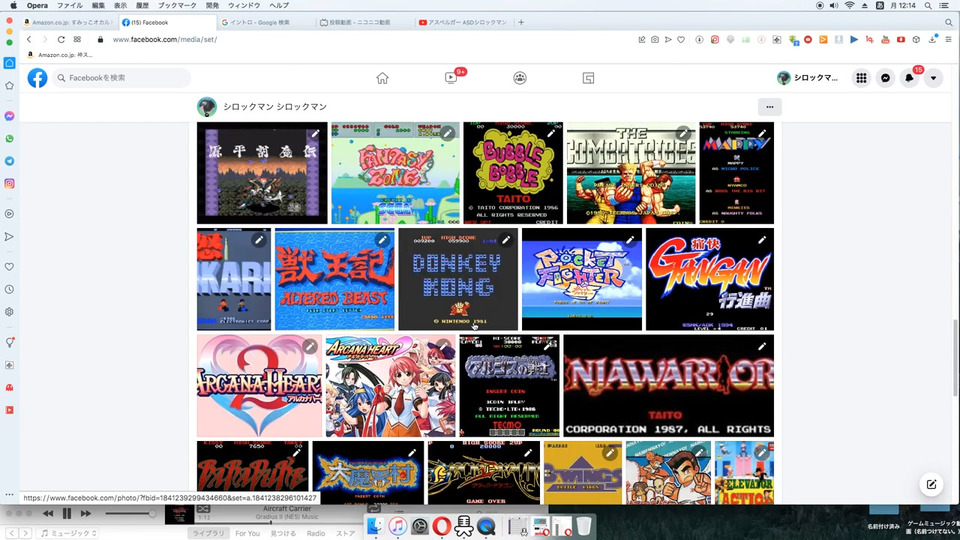960x540 pixels.
Task: Open the notifications bell with 15 badge
Action: point(909,78)
